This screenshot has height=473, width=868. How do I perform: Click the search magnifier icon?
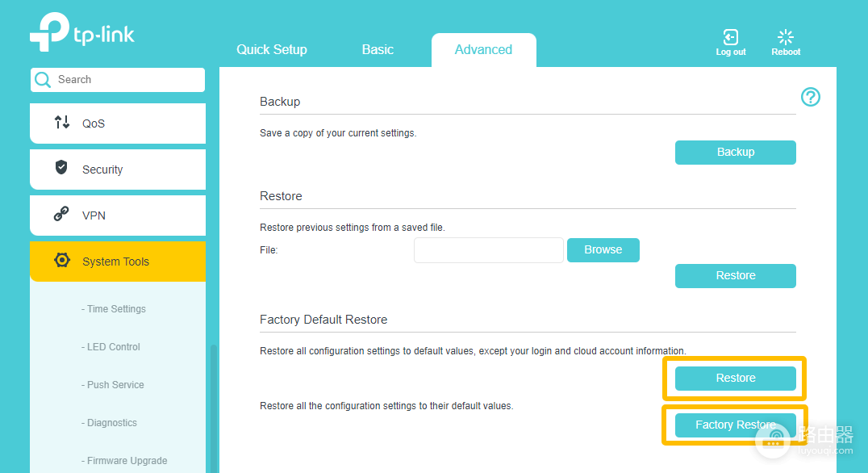pos(43,80)
